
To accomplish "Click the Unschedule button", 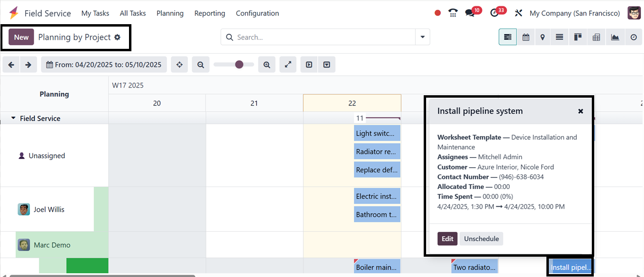I will click(481, 239).
